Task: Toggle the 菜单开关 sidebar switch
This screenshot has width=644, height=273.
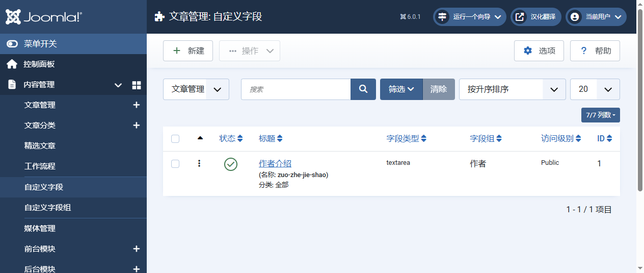Action: click(73, 44)
